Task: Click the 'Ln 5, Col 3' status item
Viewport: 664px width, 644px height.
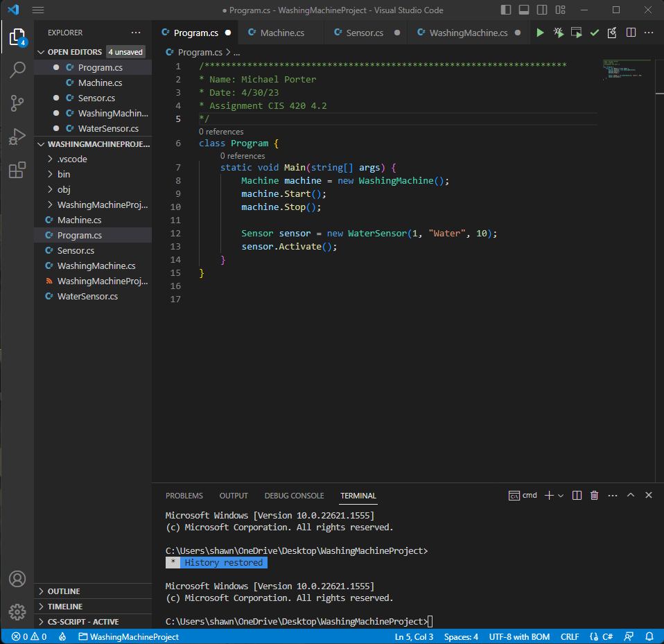Action: coord(414,636)
